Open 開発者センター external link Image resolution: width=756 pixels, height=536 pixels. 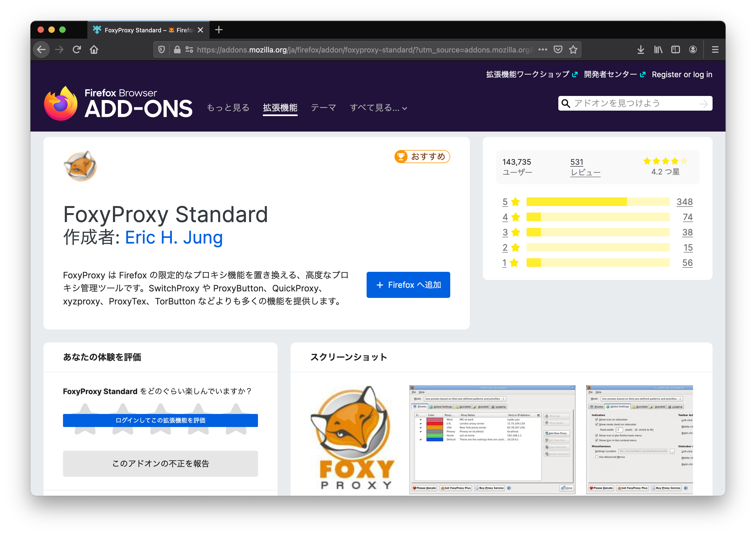click(x=615, y=74)
